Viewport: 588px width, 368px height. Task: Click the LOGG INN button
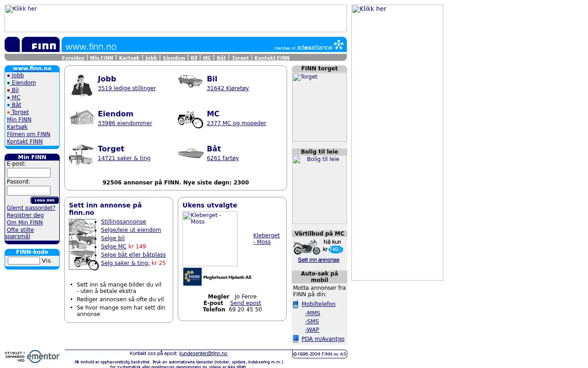(45, 200)
